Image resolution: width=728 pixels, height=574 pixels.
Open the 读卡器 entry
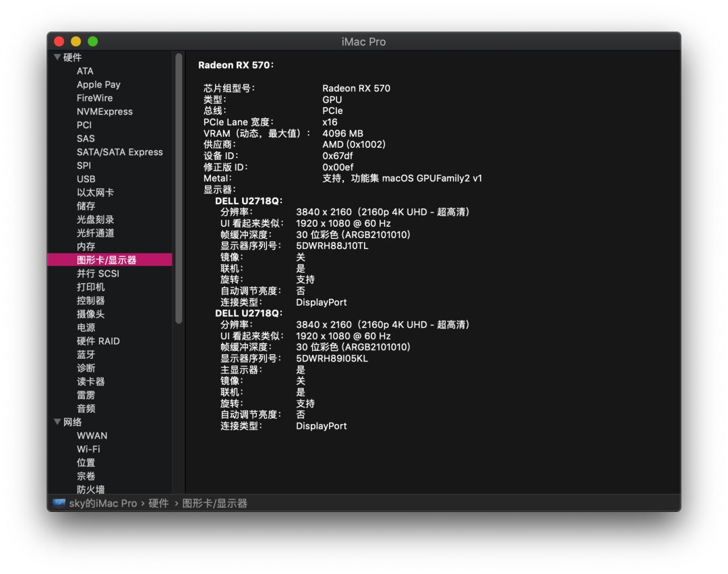tap(90, 381)
